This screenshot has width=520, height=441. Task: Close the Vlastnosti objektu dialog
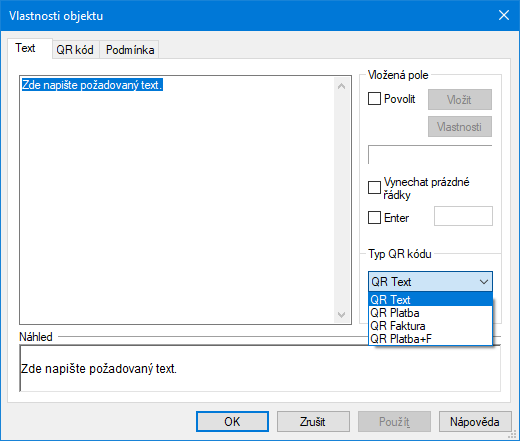(x=504, y=15)
